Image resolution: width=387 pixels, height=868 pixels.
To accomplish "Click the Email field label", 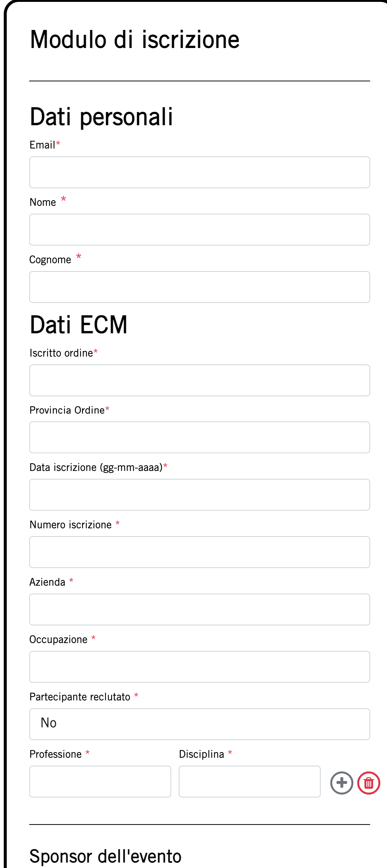I will 42,145.
